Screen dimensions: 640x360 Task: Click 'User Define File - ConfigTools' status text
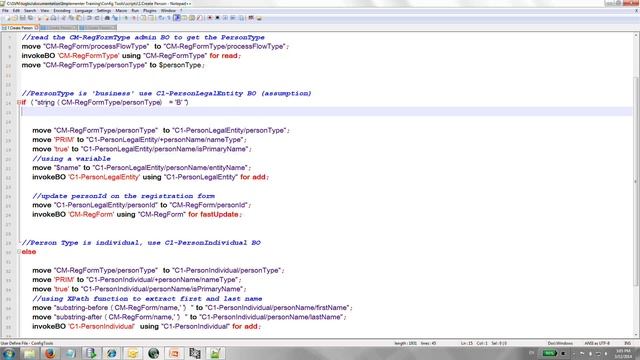pyautogui.click(x=27, y=343)
